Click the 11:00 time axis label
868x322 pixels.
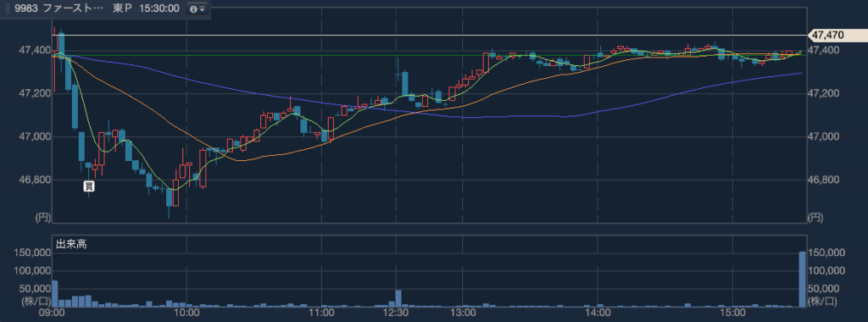[x=321, y=314]
